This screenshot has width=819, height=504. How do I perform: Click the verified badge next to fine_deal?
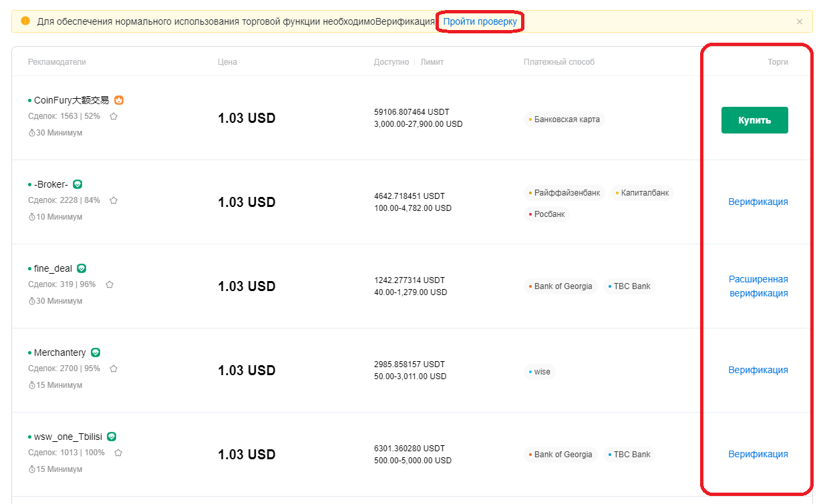point(81,268)
